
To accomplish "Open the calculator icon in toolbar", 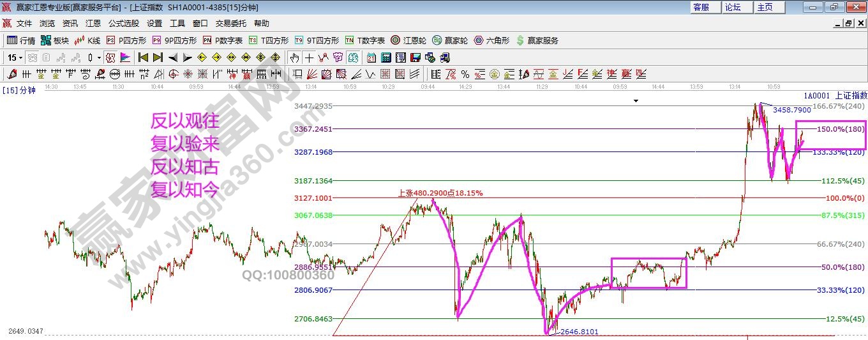I will click(x=385, y=58).
